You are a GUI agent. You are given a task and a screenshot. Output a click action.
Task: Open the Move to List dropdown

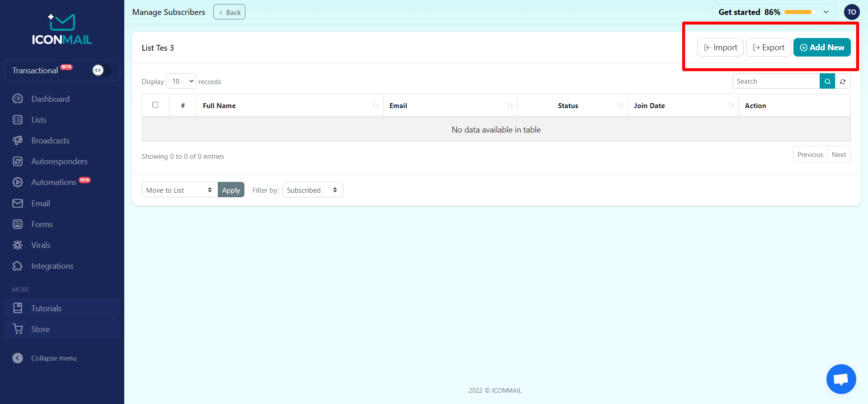(x=179, y=190)
